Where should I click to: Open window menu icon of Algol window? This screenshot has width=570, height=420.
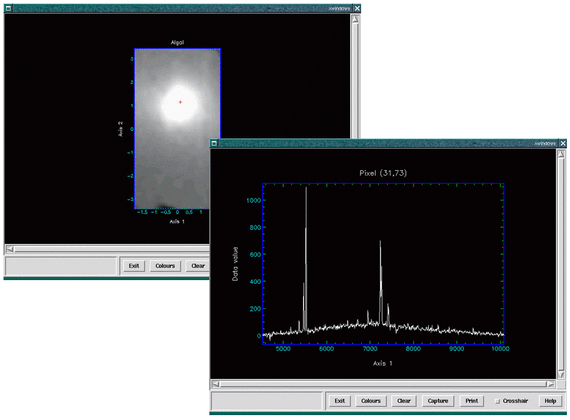click(x=8, y=8)
